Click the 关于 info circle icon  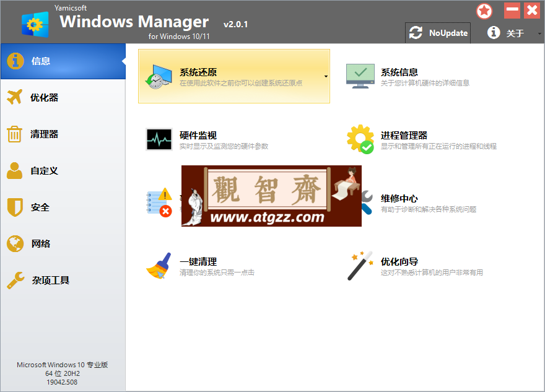pyautogui.click(x=494, y=33)
